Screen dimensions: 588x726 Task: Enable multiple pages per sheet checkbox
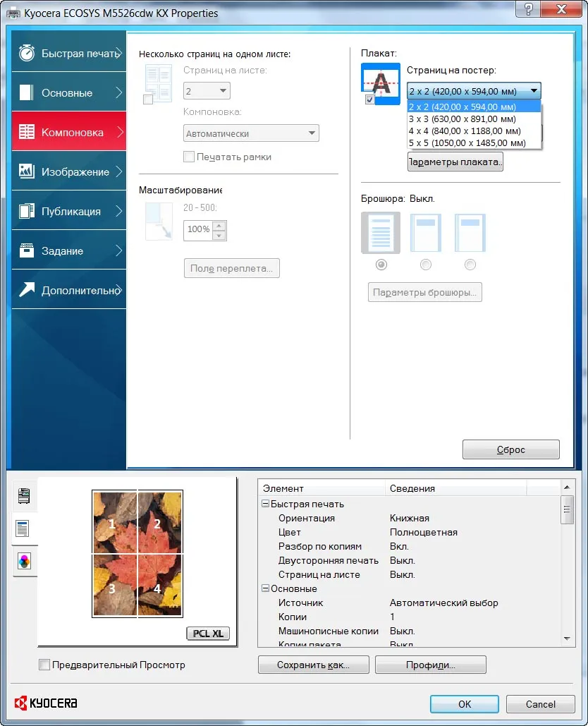tap(148, 99)
